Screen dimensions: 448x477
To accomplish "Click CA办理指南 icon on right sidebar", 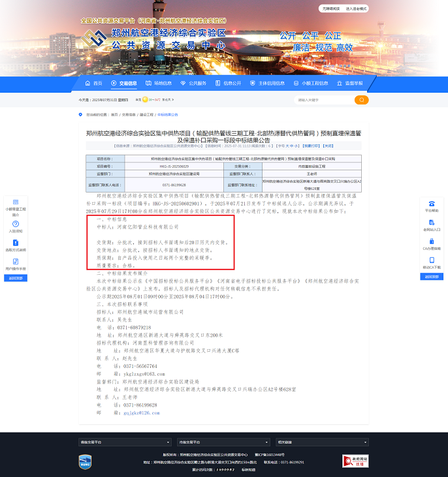I will pyautogui.click(x=432, y=243).
